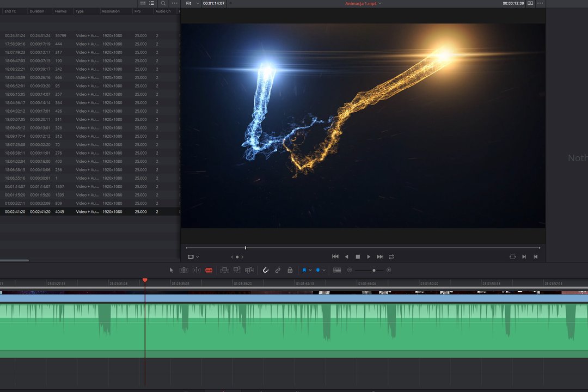Viewport: 588px width, 392px height.
Task: Sort by Frames column header
Action: (61, 11)
